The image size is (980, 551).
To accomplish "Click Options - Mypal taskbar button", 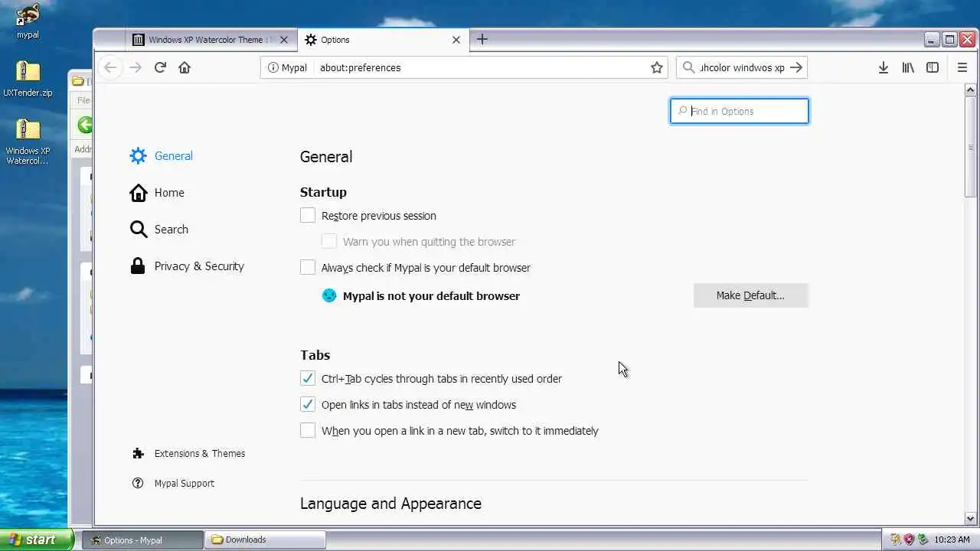I will [143, 540].
